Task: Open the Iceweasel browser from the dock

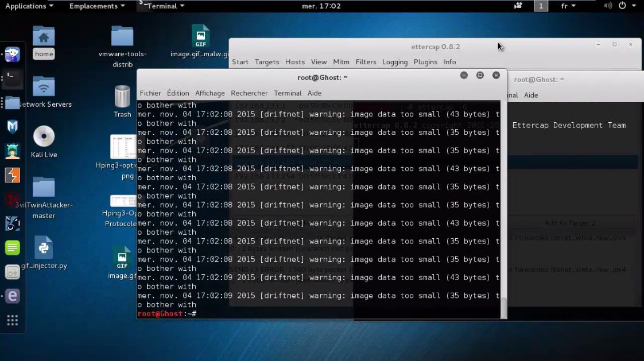Action: pos(12,54)
